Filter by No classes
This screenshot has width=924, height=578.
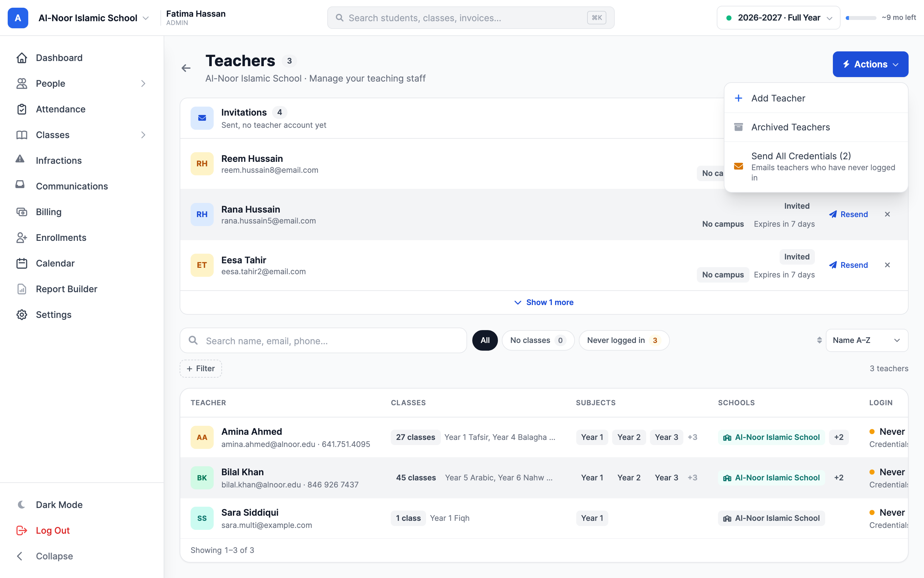pyautogui.click(x=538, y=340)
